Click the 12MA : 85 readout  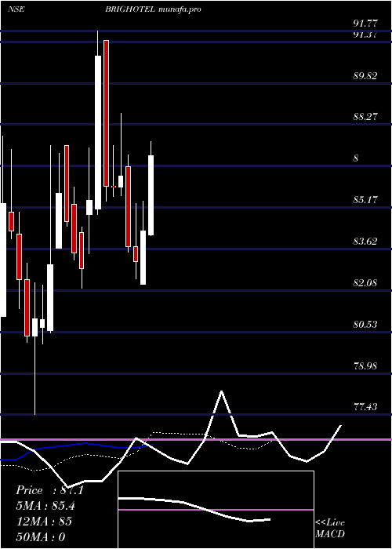pyautogui.click(x=44, y=522)
